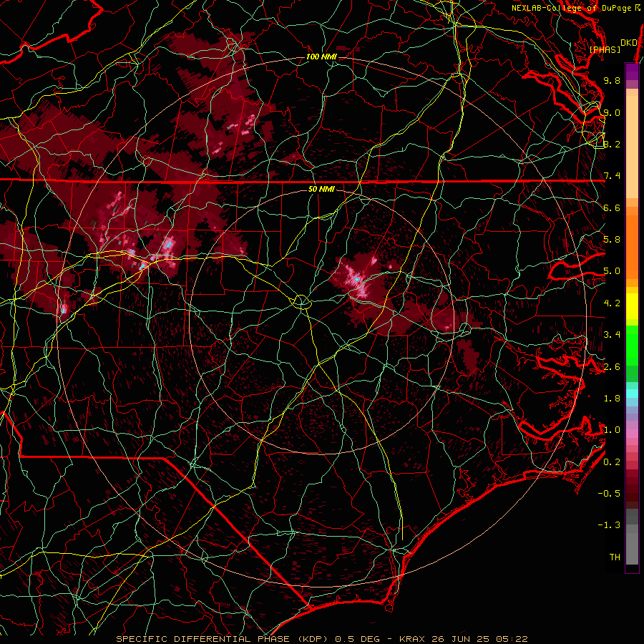Image resolution: width=644 pixels, height=644 pixels.
Task: Click the -0.5 scale value label
Action: coord(610,493)
